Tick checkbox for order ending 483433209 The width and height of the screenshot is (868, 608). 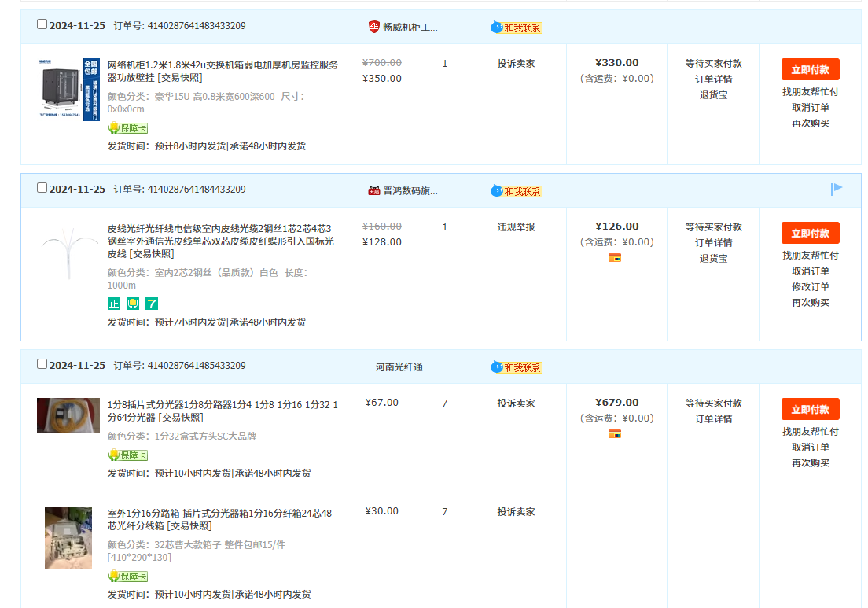click(42, 24)
